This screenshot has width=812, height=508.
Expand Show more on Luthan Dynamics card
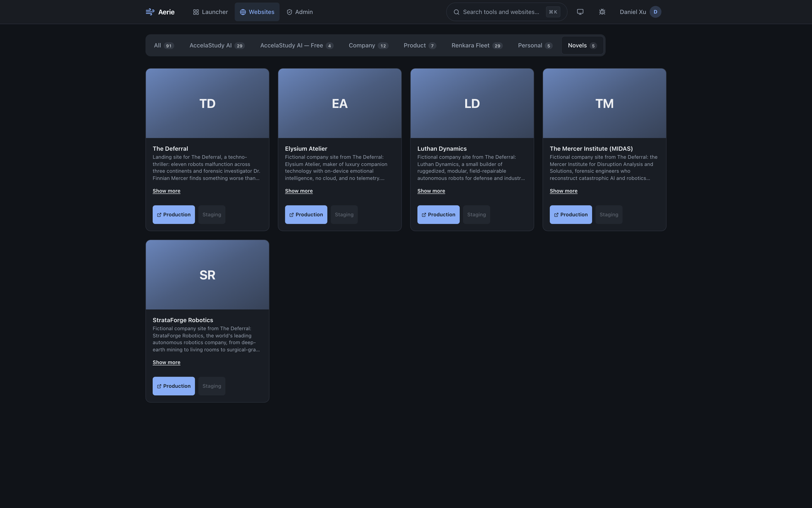[x=431, y=191]
